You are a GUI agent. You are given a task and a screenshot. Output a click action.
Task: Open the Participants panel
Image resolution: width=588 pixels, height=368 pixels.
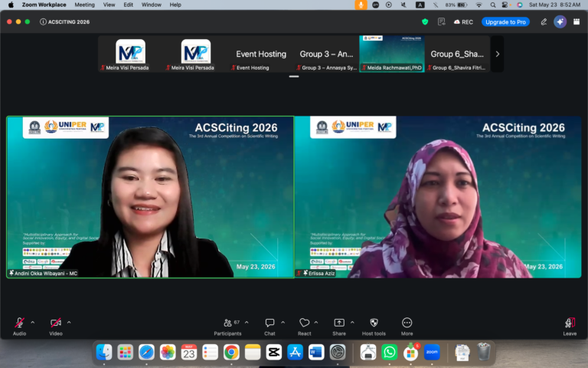pos(227,326)
